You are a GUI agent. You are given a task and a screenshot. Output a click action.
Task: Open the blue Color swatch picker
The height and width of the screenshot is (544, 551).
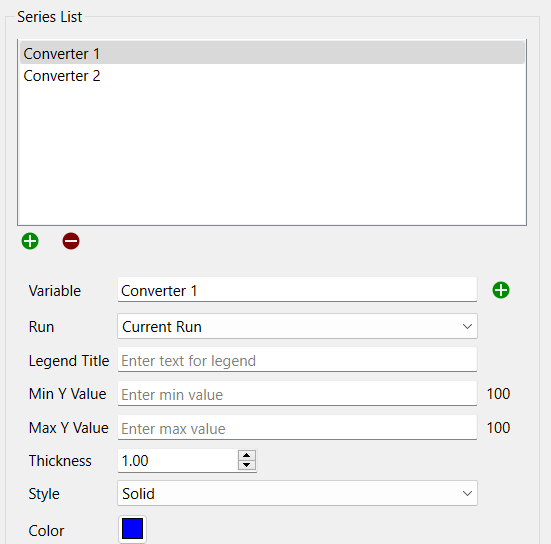132,529
